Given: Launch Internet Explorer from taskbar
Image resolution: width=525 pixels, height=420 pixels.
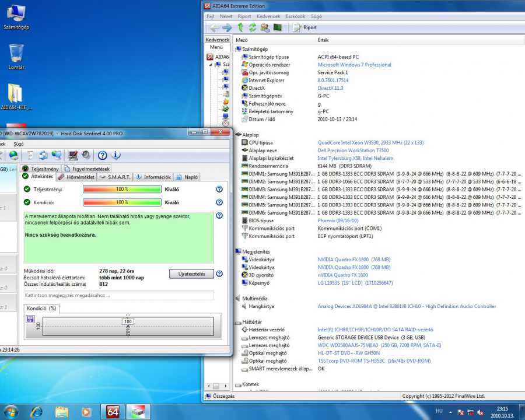Looking at the screenshot, I should pos(37,412).
